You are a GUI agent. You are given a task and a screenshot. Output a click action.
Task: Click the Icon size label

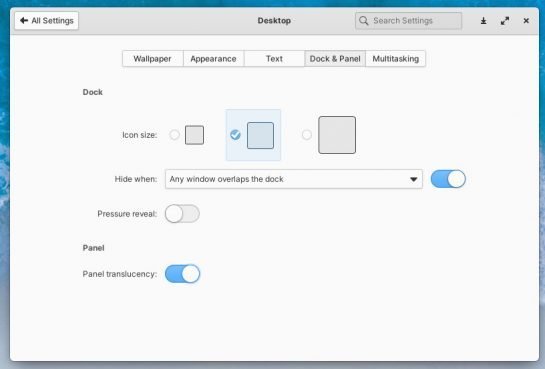139,135
